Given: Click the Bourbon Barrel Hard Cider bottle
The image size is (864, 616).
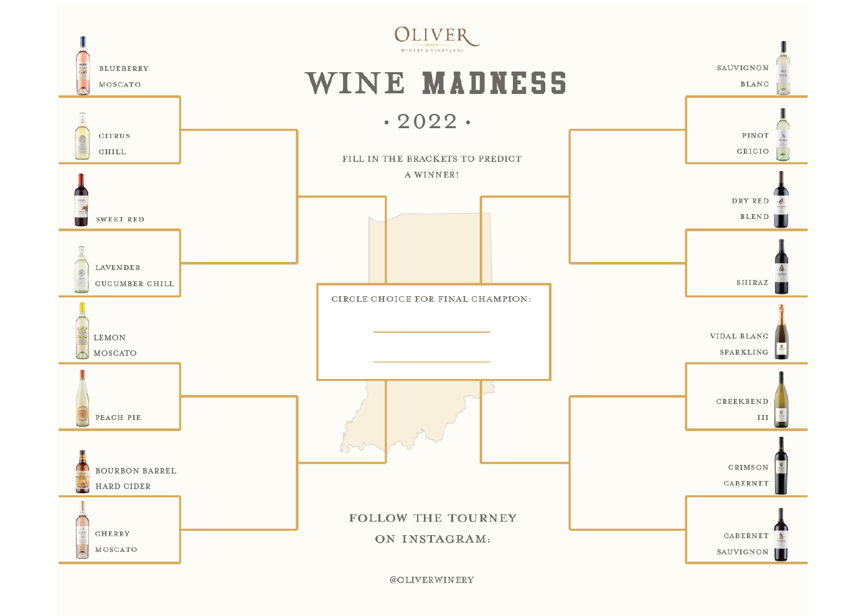Looking at the screenshot, I should (82, 472).
